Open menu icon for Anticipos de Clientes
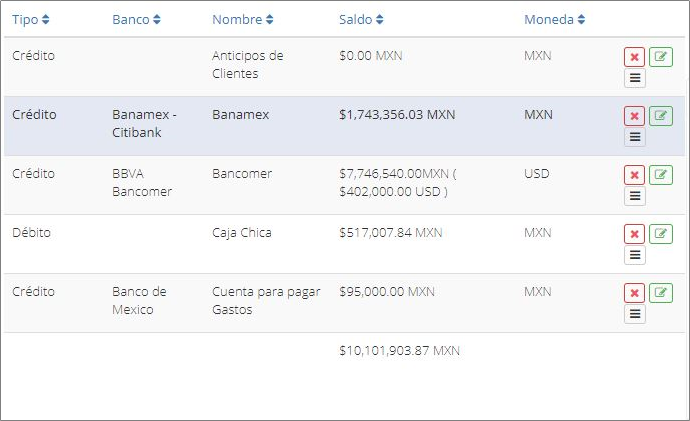The height and width of the screenshot is (421, 690). pyautogui.click(x=634, y=78)
